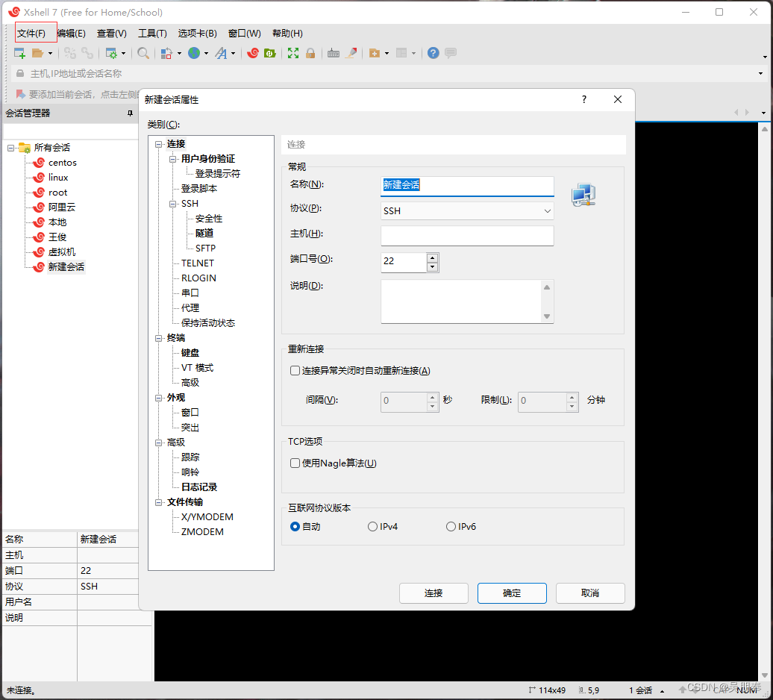Image resolution: width=773 pixels, height=700 pixels.
Task: Open the 帮助(H) menu
Action: (287, 33)
